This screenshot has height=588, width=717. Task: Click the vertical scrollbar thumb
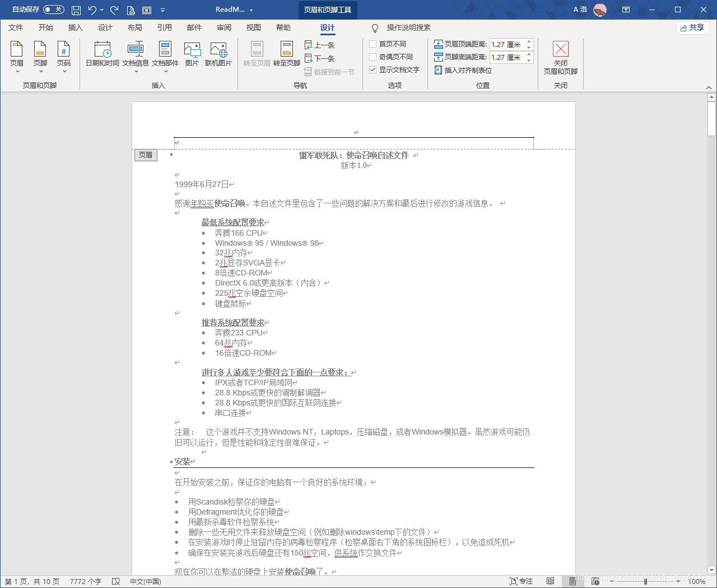tap(711, 119)
